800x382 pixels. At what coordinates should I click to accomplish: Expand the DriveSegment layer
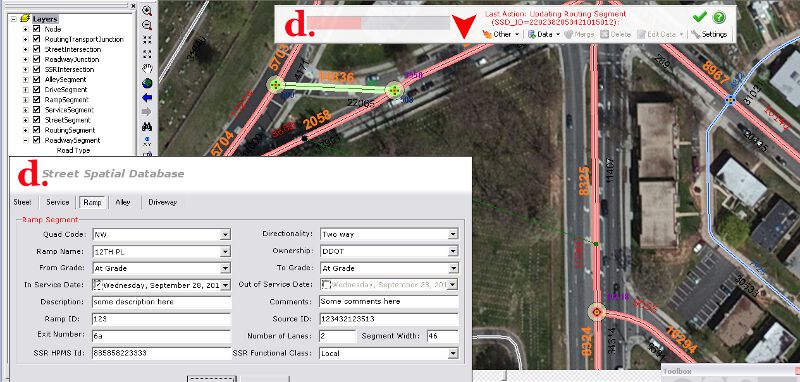(26, 90)
